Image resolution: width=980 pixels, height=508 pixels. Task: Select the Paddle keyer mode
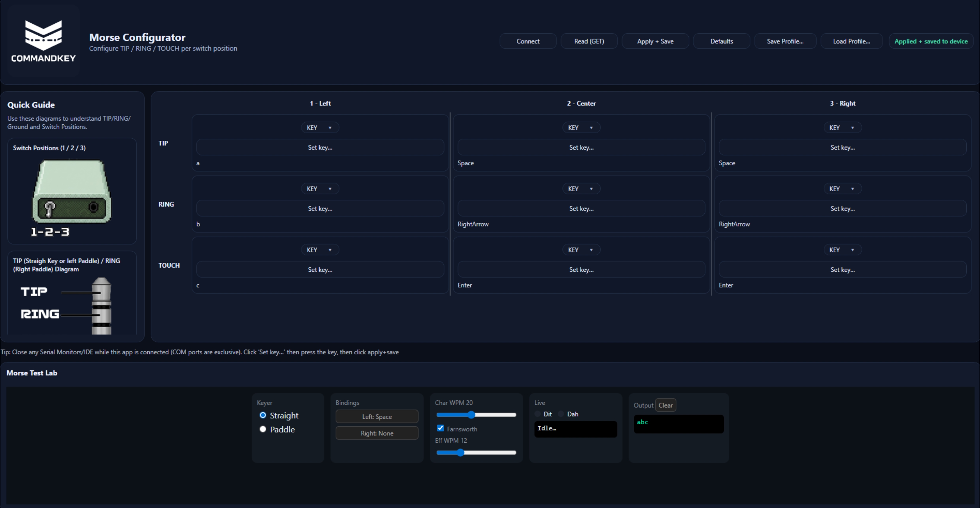pyautogui.click(x=263, y=429)
